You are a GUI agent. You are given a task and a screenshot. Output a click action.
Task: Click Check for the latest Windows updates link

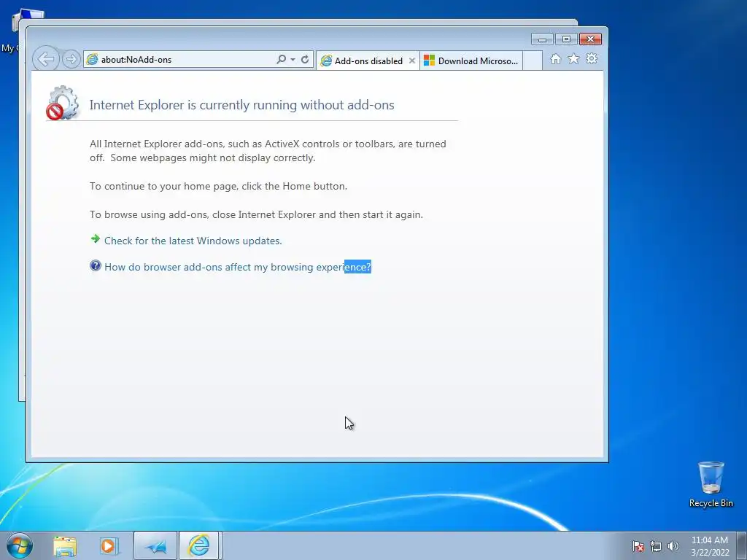[193, 241]
